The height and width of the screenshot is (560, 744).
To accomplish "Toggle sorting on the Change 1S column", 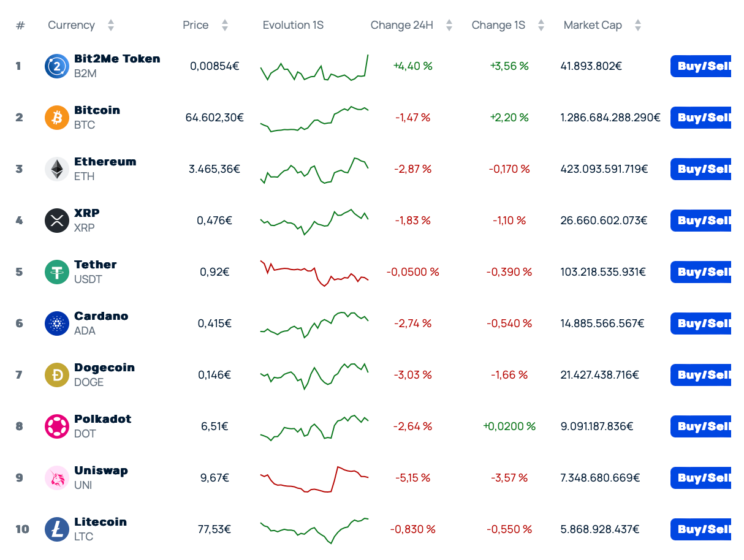I will (x=541, y=25).
